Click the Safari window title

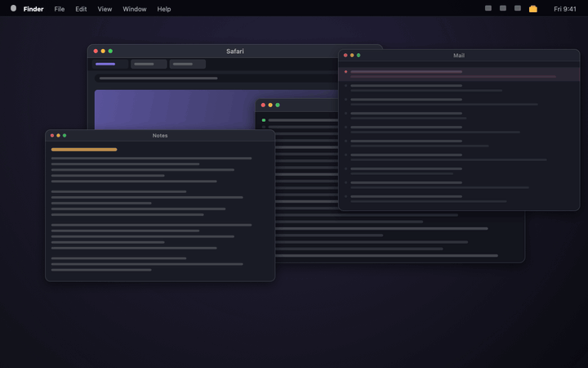[x=234, y=51]
